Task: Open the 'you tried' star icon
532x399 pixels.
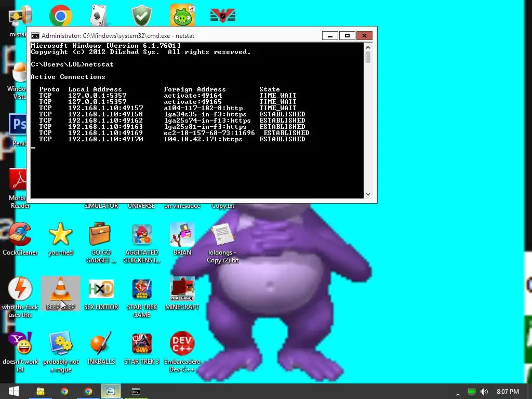Action: (x=60, y=238)
